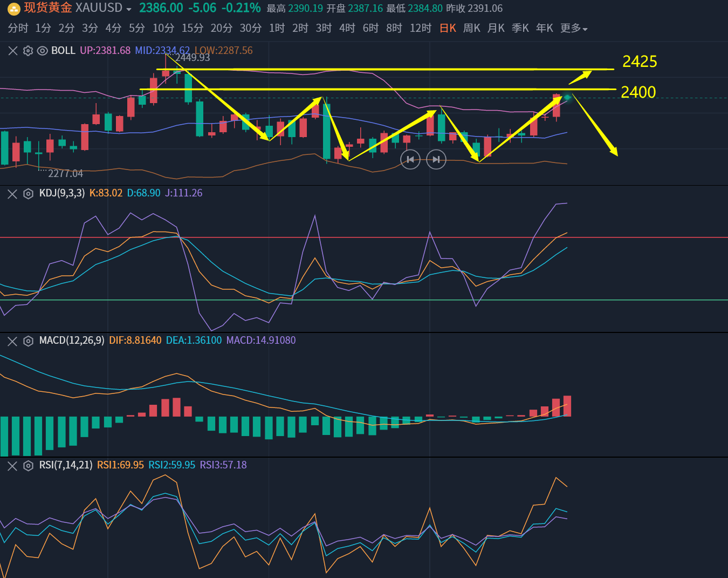The height and width of the screenshot is (578, 728).
Task: Click the price change -5.06 value
Action: 203,8
